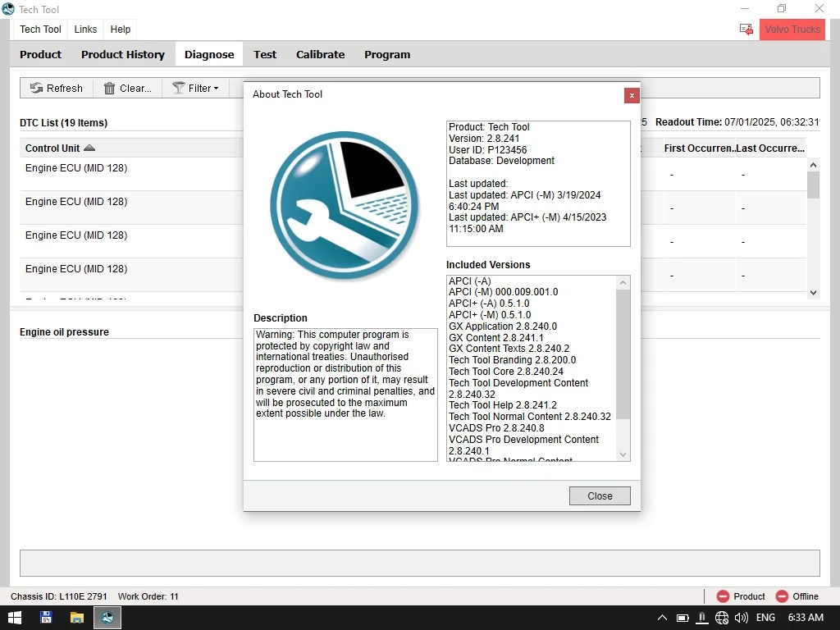Click the Refresh icon in the toolbar

[36, 88]
